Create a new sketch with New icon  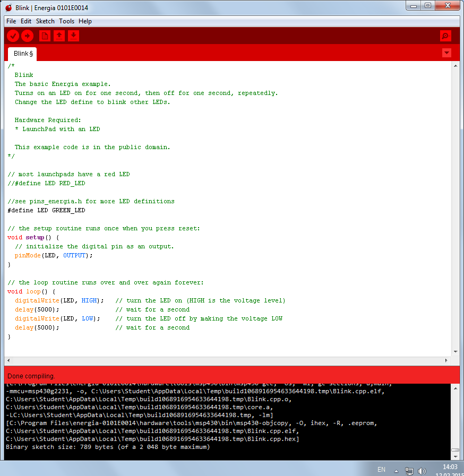pos(45,36)
